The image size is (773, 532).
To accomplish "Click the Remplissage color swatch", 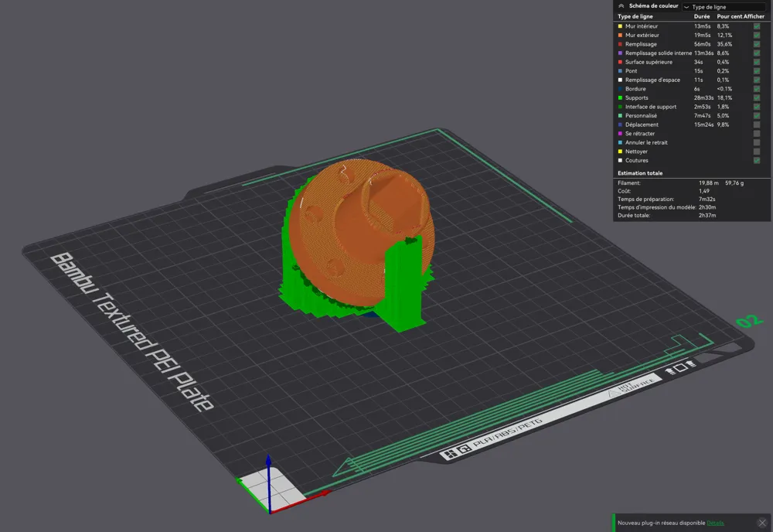I will 620,44.
